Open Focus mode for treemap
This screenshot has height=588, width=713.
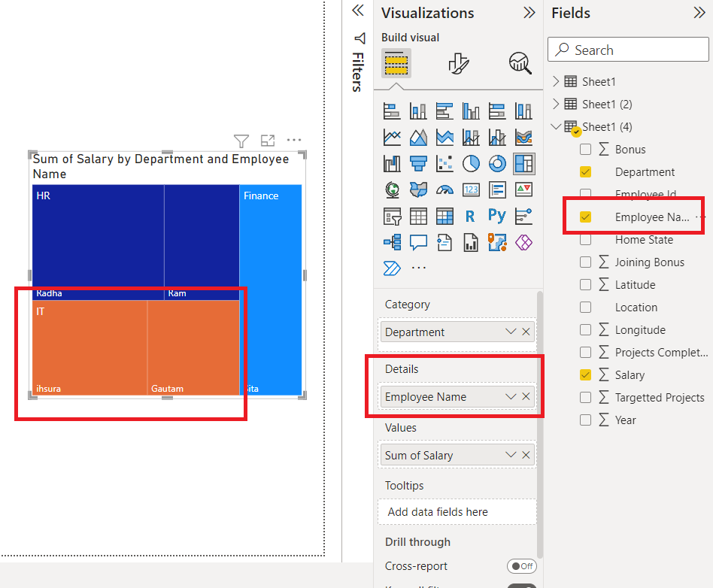[268, 141]
